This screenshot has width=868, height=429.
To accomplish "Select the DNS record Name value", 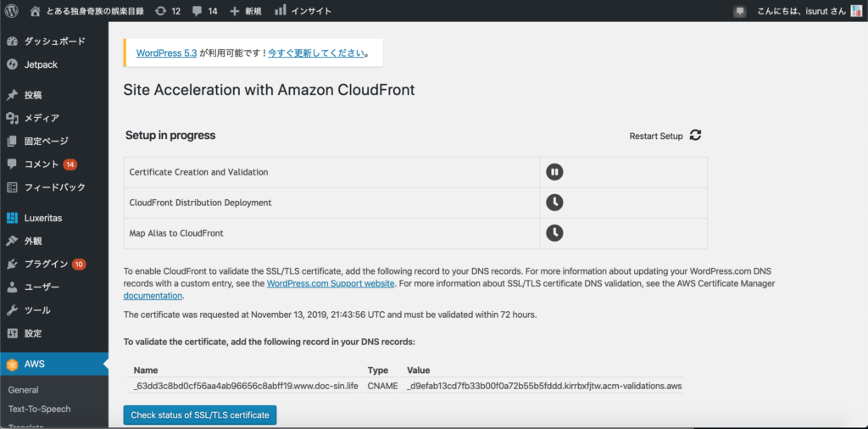I will (248, 385).
